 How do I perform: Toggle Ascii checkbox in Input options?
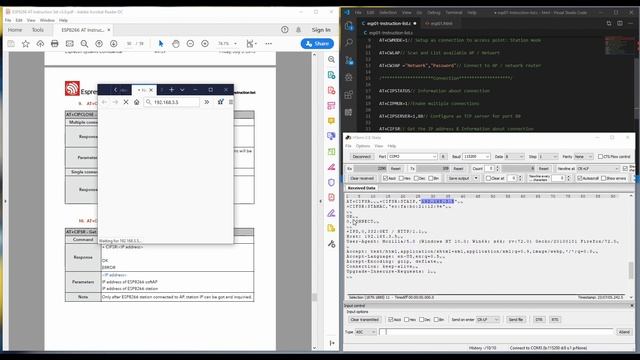click(x=391, y=320)
